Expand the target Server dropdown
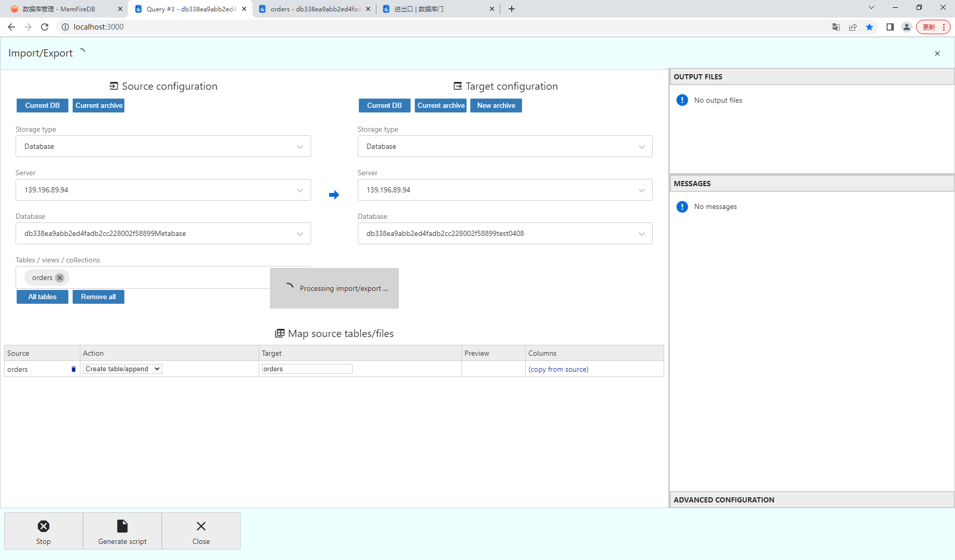This screenshot has height=560, width=955. (505, 190)
